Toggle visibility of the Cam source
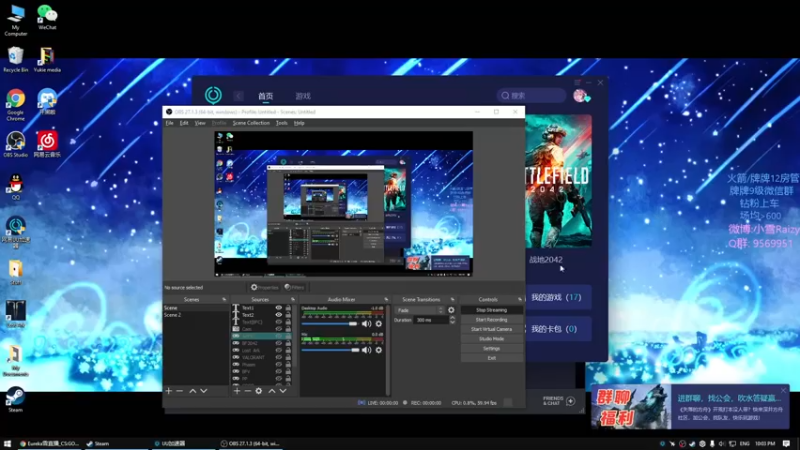The height and width of the screenshot is (450, 800). 279,329
